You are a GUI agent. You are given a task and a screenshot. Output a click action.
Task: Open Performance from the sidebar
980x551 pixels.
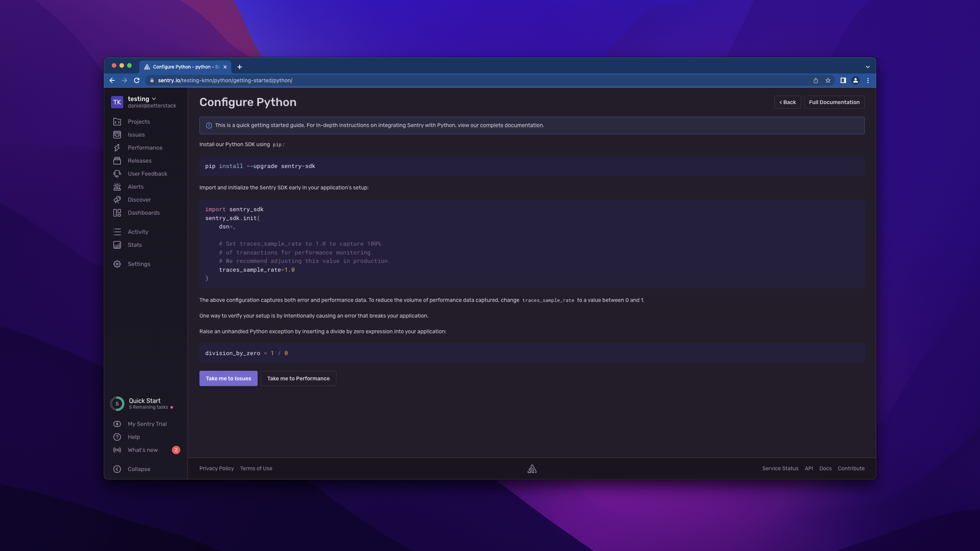click(117, 148)
